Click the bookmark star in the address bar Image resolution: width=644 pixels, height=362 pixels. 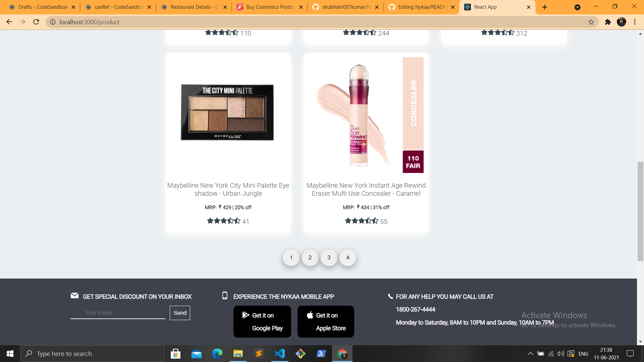click(591, 22)
